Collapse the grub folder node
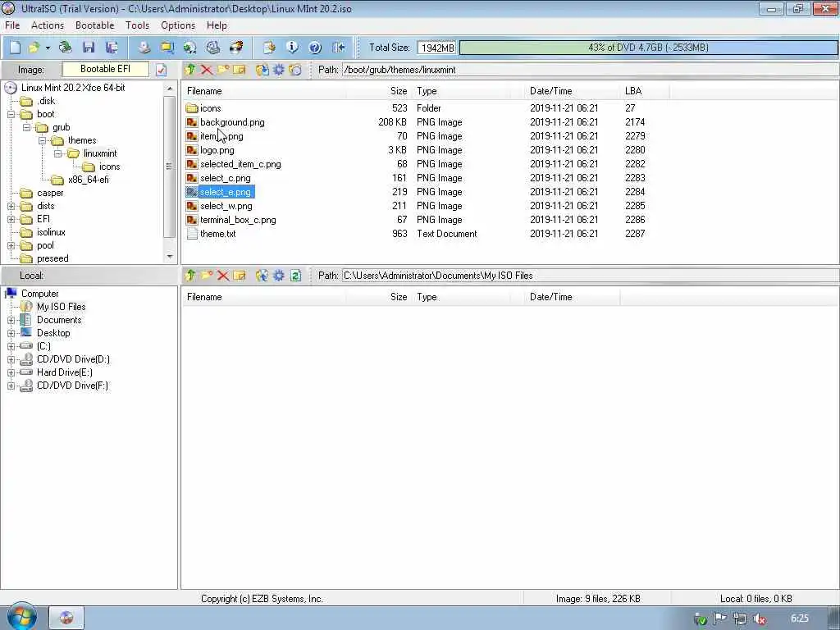This screenshot has width=840, height=630. point(27,127)
